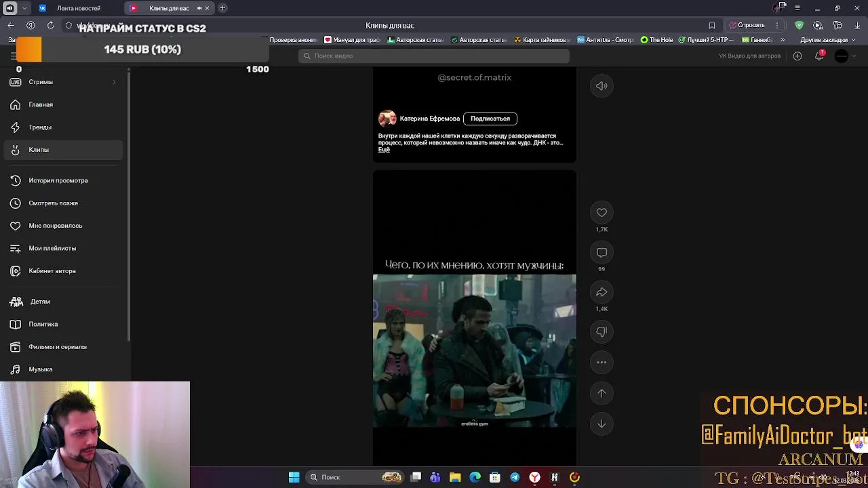The image size is (868, 488).
Task: Open the clip's more options (three dots)
Action: coord(601,363)
